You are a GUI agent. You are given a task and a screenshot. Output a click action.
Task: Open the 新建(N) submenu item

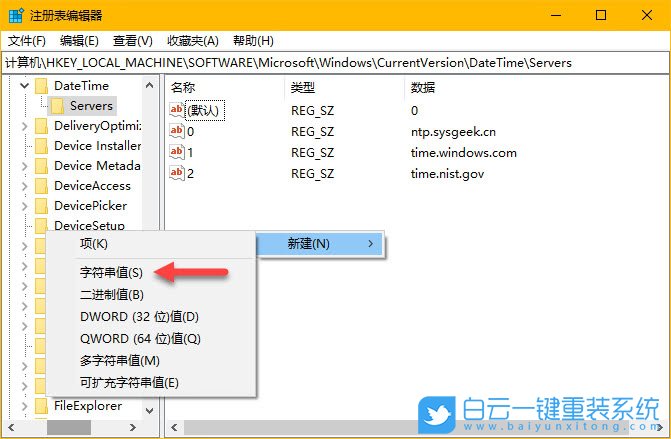point(319,244)
